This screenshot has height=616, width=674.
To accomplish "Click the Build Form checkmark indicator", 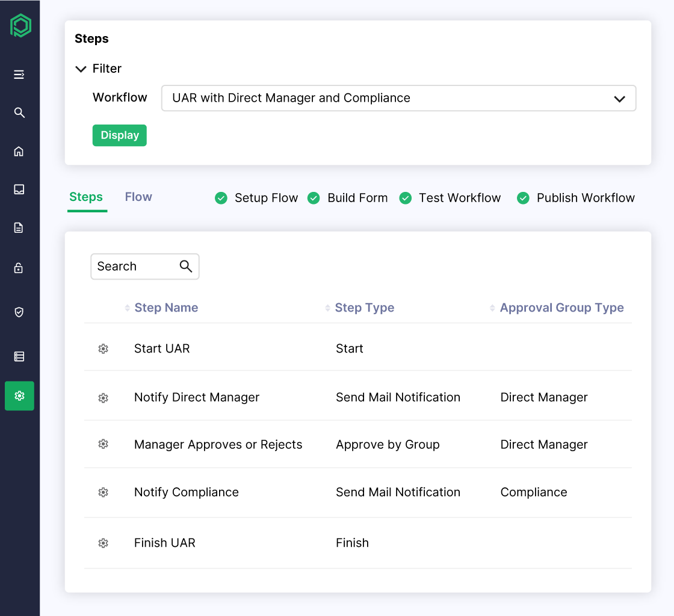I will pyautogui.click(x=314, y=197).
